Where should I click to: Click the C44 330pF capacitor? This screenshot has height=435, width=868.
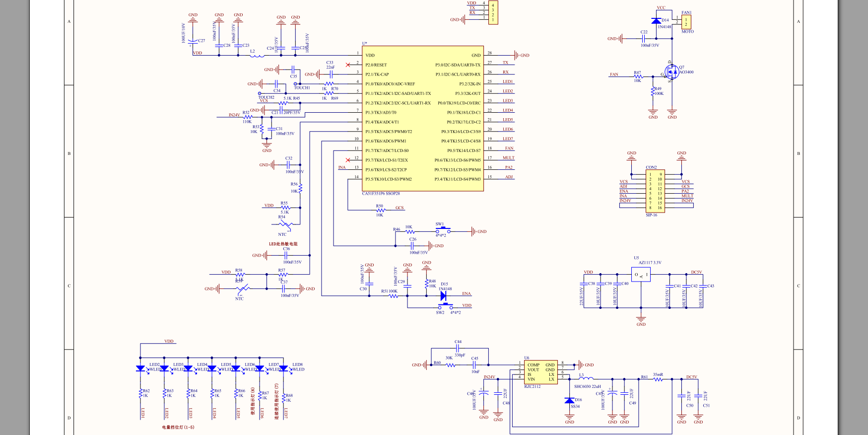pos(458,349)
